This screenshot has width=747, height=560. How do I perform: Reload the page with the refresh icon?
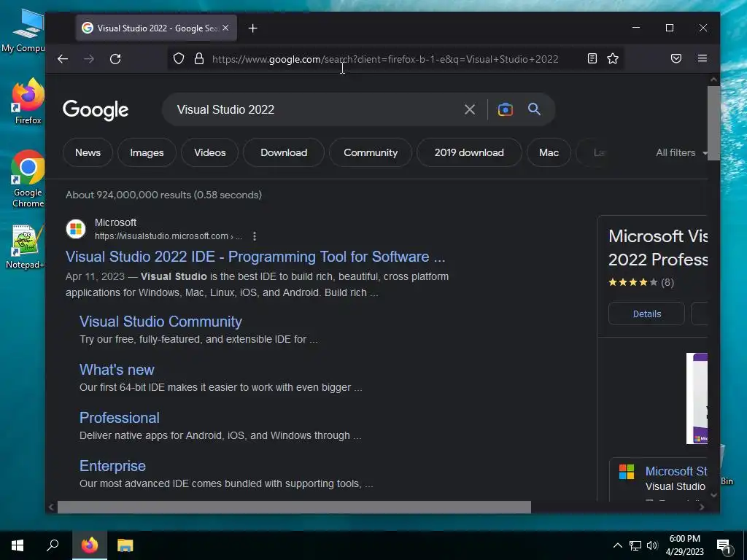tap(115, 59)
